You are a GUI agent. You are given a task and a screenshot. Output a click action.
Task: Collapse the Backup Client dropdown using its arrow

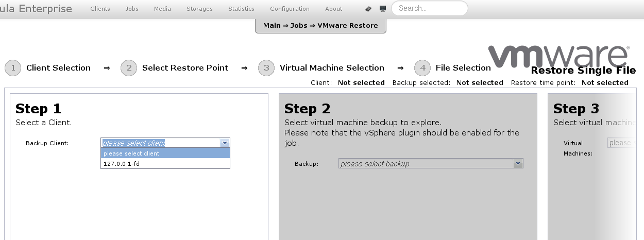[x=224, y=143]
